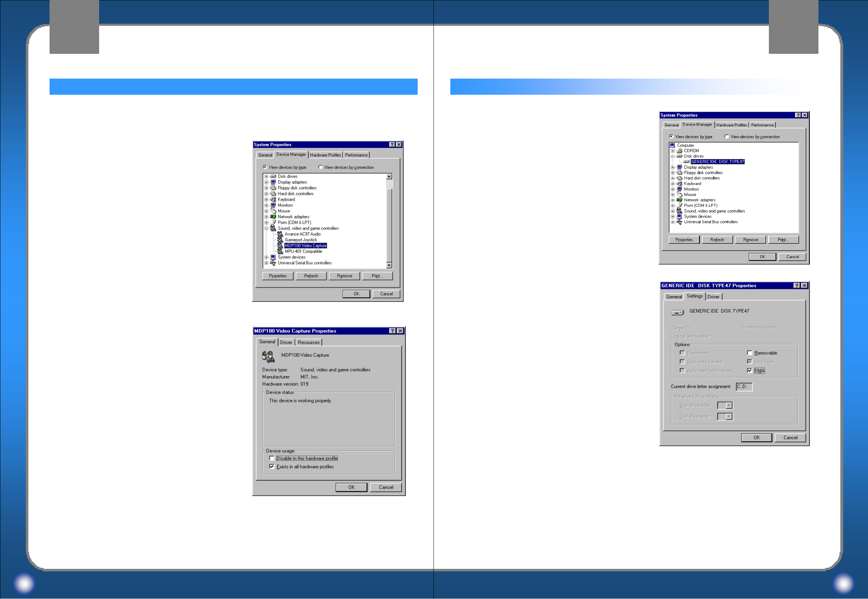Open the Start drive letter dropdown
The image size is (868, 599).
[x=728, y=406]
